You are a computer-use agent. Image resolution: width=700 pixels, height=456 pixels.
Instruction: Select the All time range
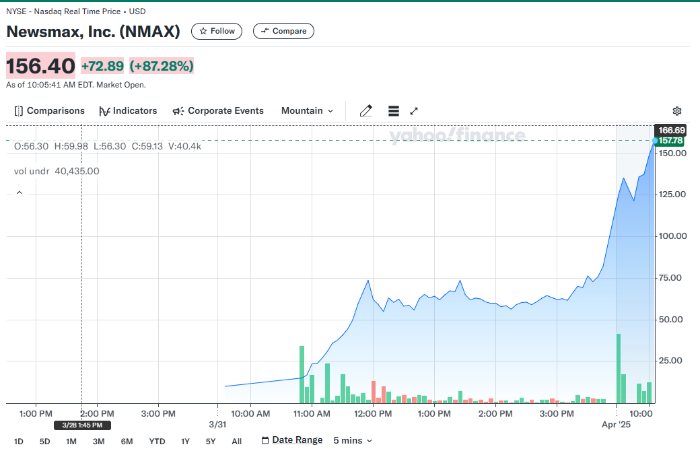pyautogui.click(x=237, y=441)
